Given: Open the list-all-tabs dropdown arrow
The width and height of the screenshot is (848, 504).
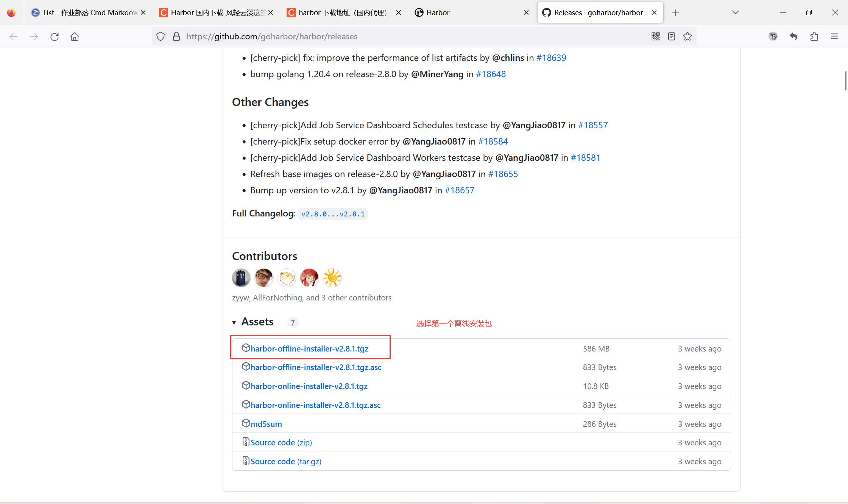Looking at the screenshot, I should 735,12.
